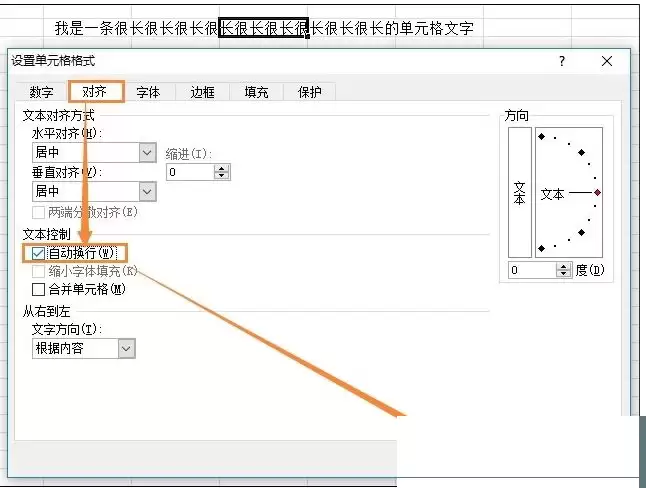Select the vertical 文本 orientation box
This screenshot has height=488, width=646.
click(x=520, y=192)
